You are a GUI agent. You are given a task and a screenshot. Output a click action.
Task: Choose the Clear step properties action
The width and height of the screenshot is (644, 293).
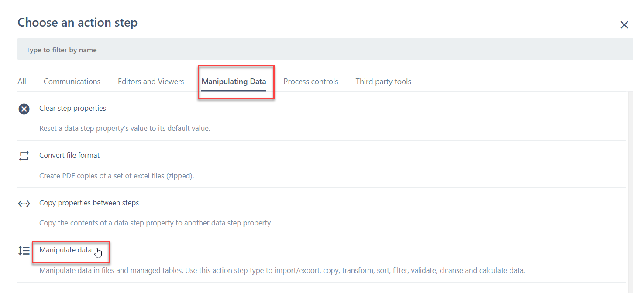point(72,108)
